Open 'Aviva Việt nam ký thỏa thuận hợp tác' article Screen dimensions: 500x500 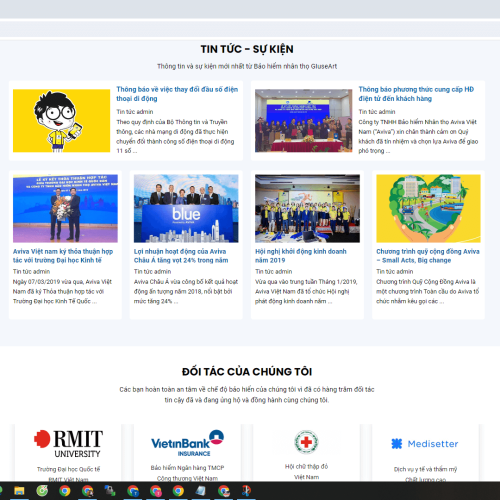point(63,256)
